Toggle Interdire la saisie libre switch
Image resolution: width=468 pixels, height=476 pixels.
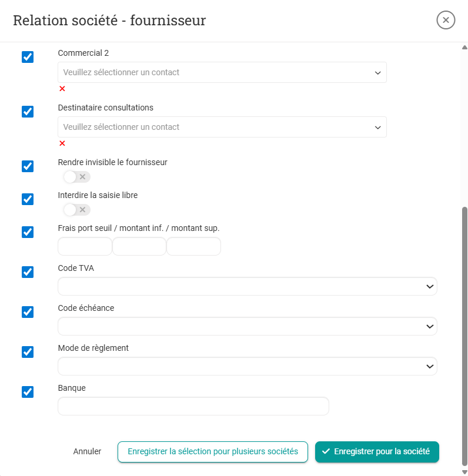coord(77,210)
